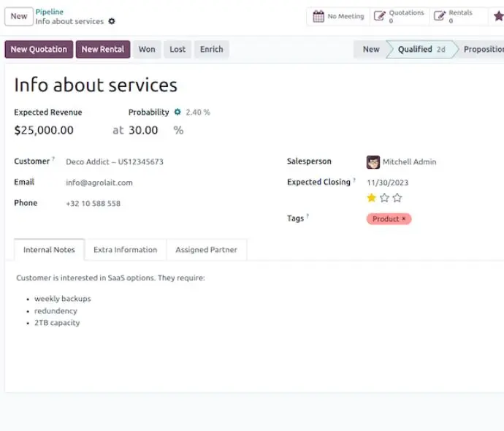
Task: Click the Product tag label
Action: tap(386, 219)
